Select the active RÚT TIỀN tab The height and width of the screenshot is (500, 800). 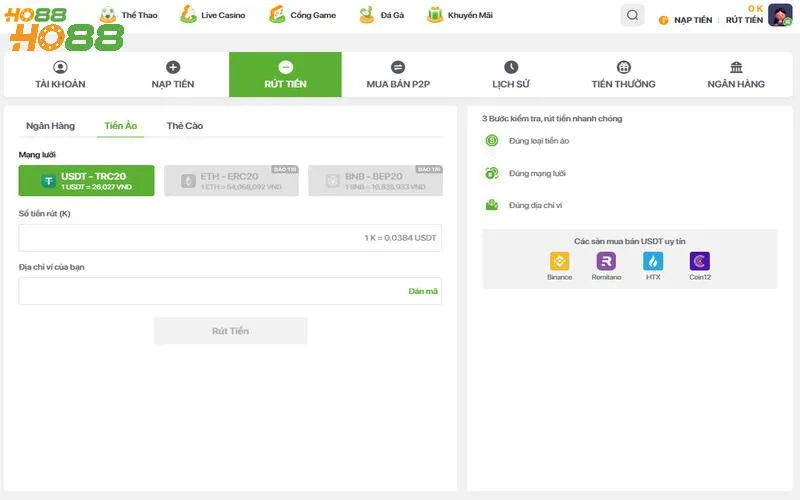(285, 74)
